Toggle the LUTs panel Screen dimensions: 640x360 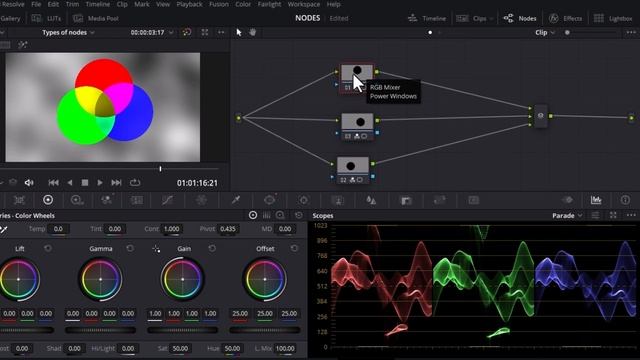tap(47, 18)
